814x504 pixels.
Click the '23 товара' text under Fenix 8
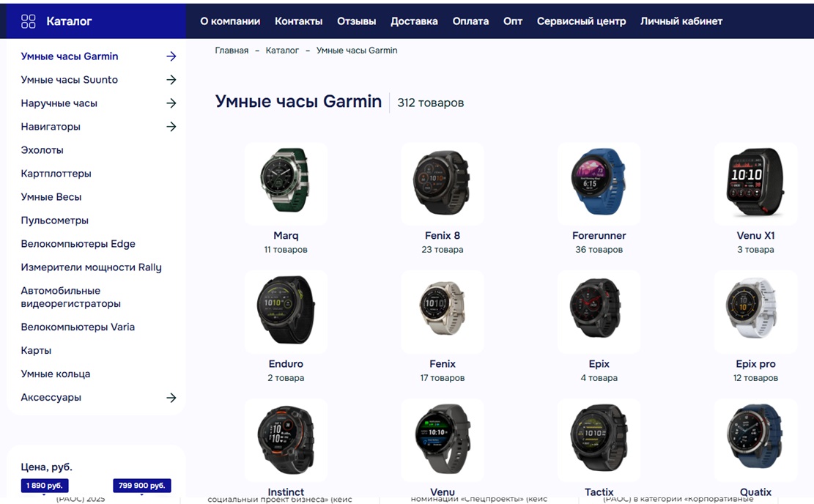(443, 250)
